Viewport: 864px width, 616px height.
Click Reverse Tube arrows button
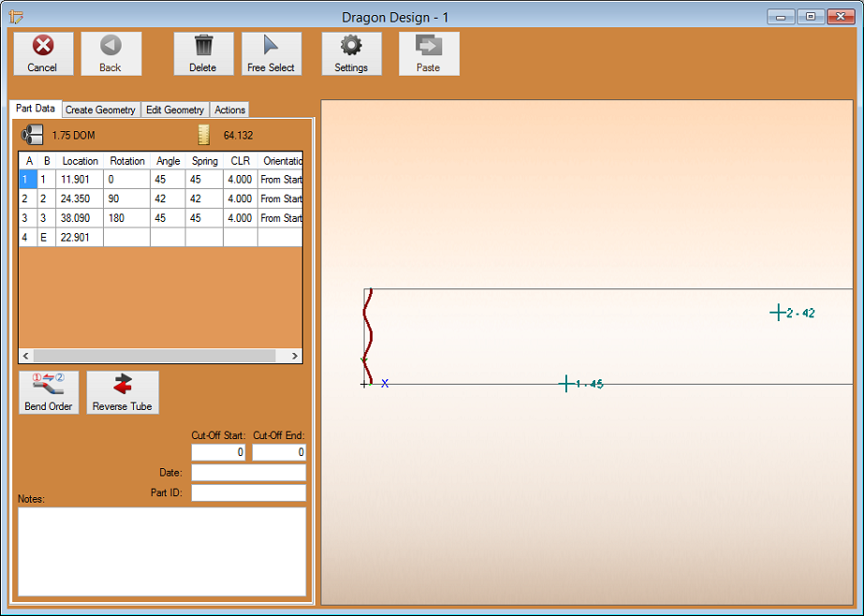123,392
